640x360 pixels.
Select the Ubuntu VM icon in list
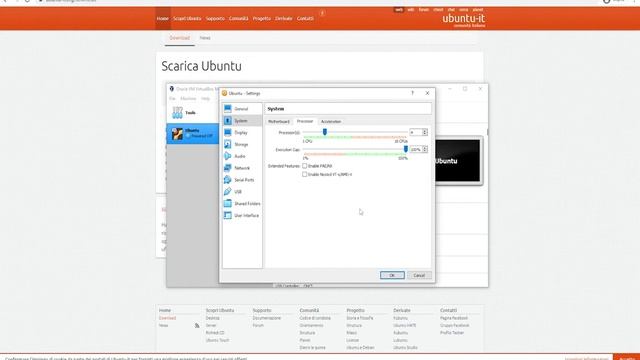[x=177, y=133]
